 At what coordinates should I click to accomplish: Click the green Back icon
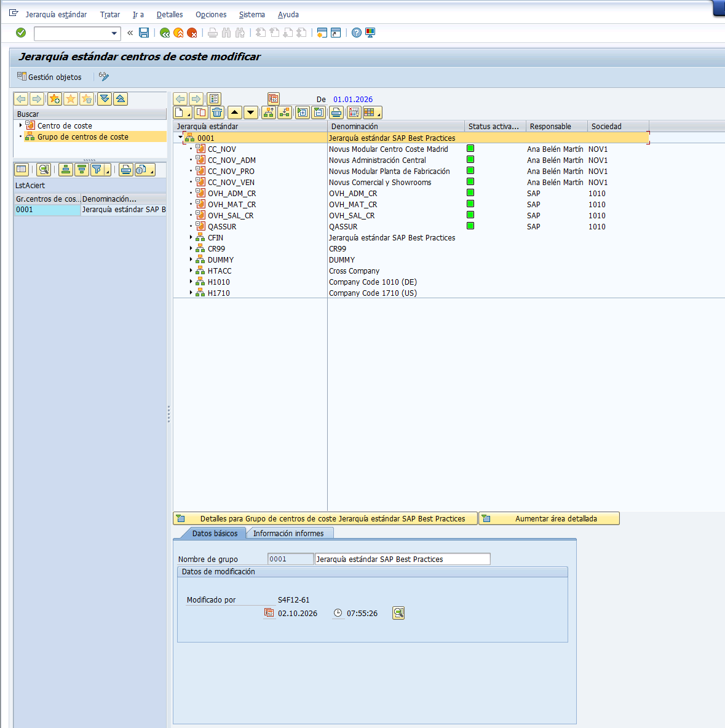(164, 33)
